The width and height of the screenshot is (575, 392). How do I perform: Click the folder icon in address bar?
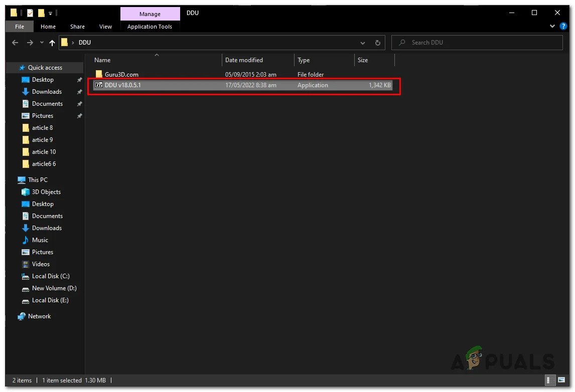[64, 43]
